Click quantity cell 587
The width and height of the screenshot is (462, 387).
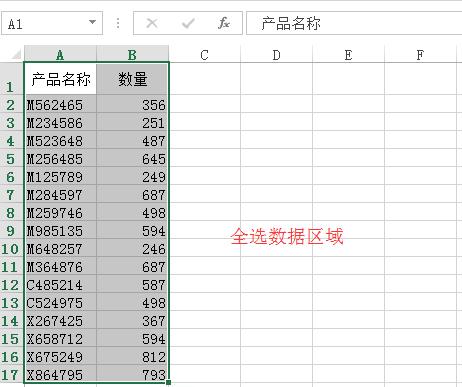tap(133, 284)
